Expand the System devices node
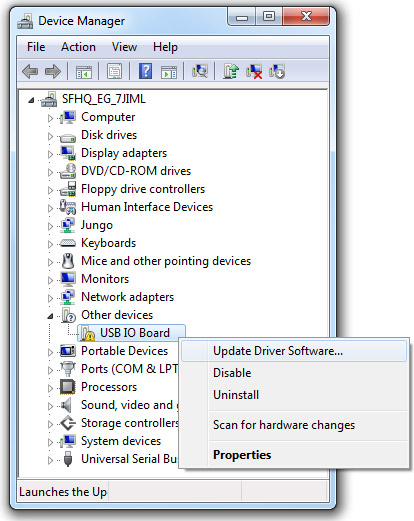 tap(50, 442)
